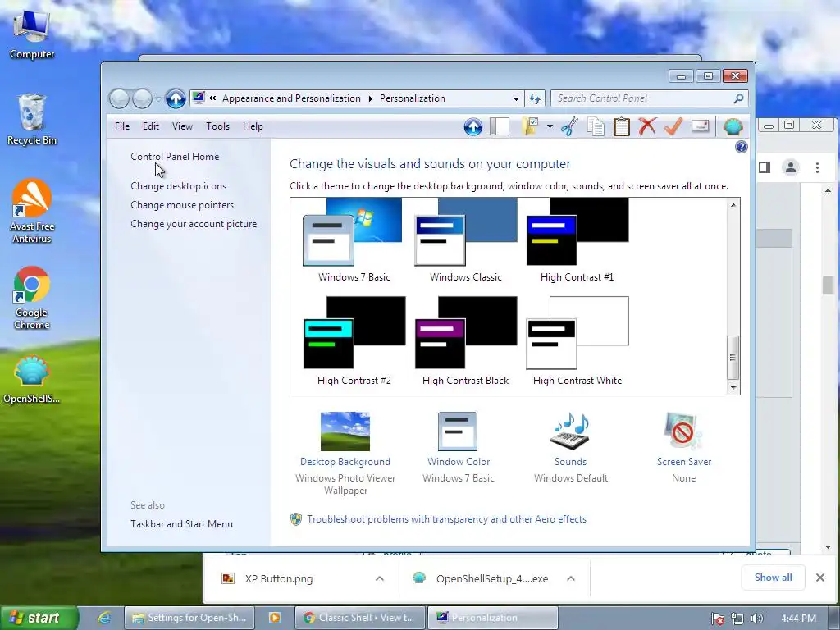Click the Chrome side panel icon
Screen dimensions: 840x630
[x=765, y=167]
